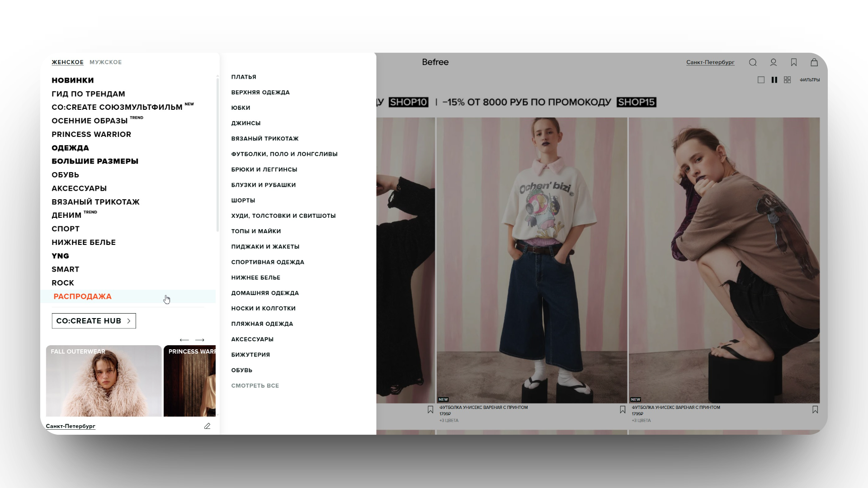Open the FALL OUTERWEAR promo thumbnail

point(104,380)
